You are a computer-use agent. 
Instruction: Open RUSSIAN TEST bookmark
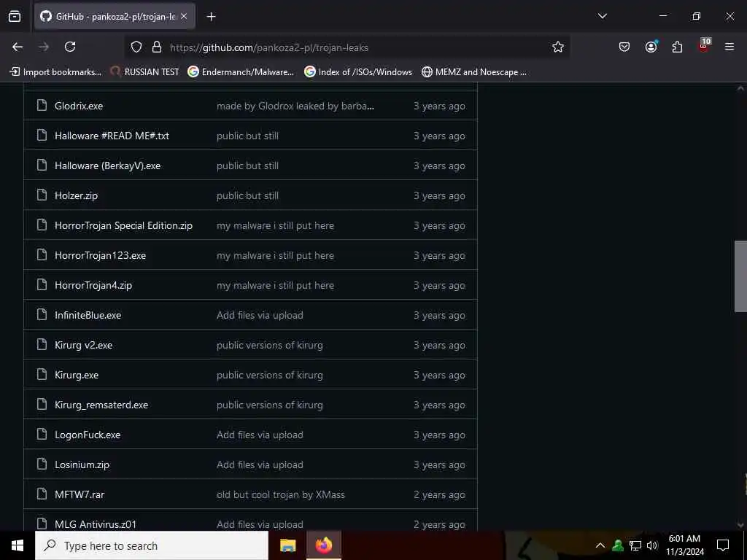tap(145, 72)
